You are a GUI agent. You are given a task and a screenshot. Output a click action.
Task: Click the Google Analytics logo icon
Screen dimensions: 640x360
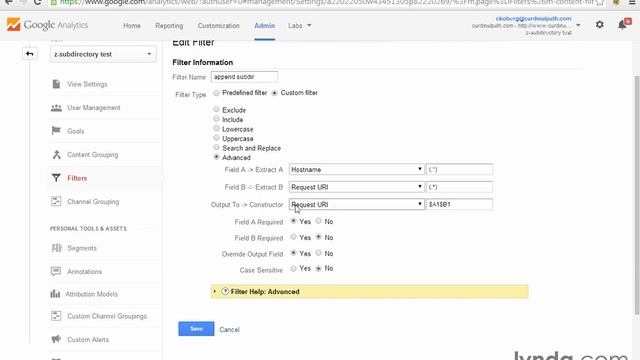pyautogui.click(x=13, y=24)
